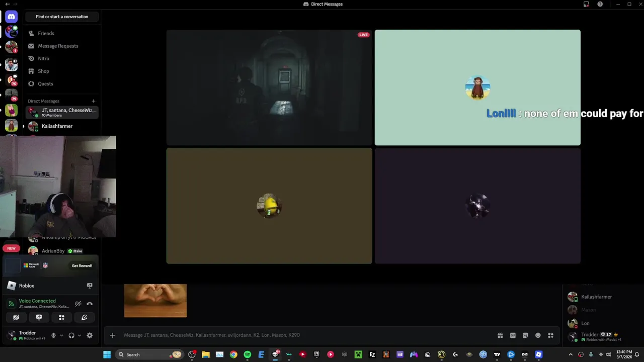
Task: Toggle camera in voice panel
Action: pyautogui.click(x=16, y=317)
